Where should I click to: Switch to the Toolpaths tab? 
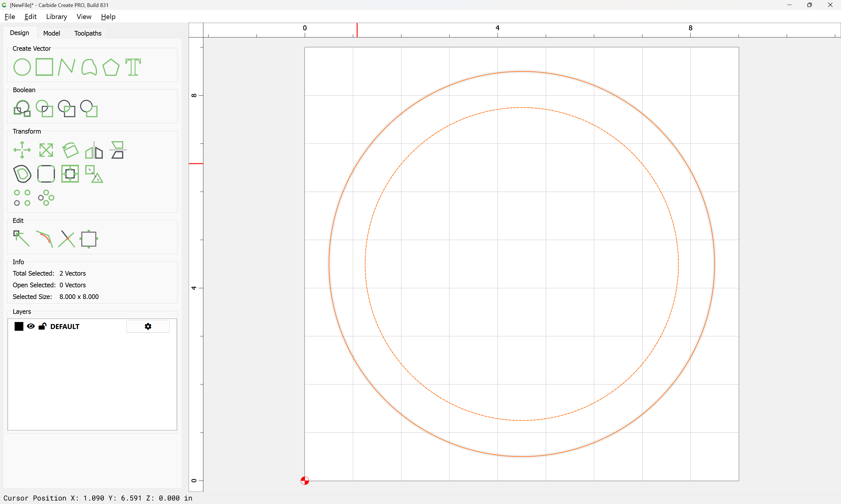coord(88,33)
